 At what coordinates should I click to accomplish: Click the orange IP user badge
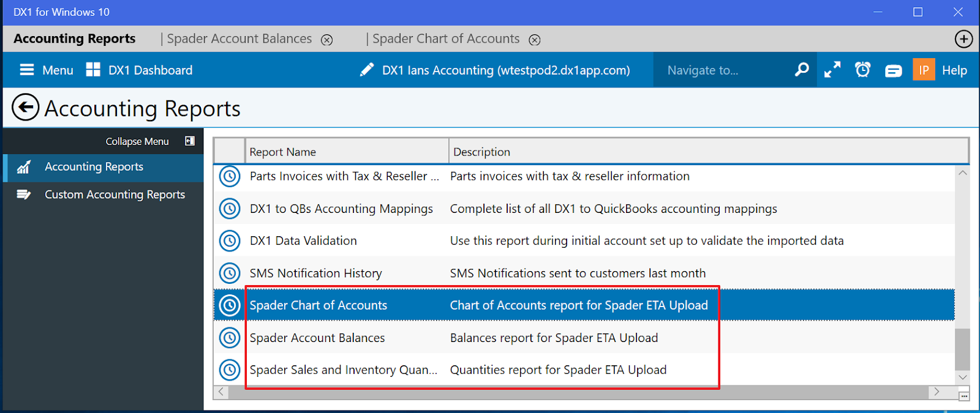(924, 70)
